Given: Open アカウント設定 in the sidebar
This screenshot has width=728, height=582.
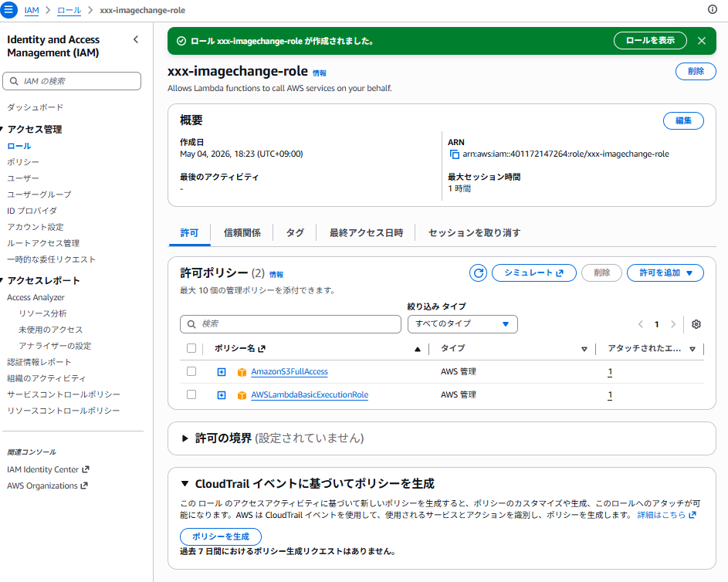Looking at the screenshot, I should point(36,228).
